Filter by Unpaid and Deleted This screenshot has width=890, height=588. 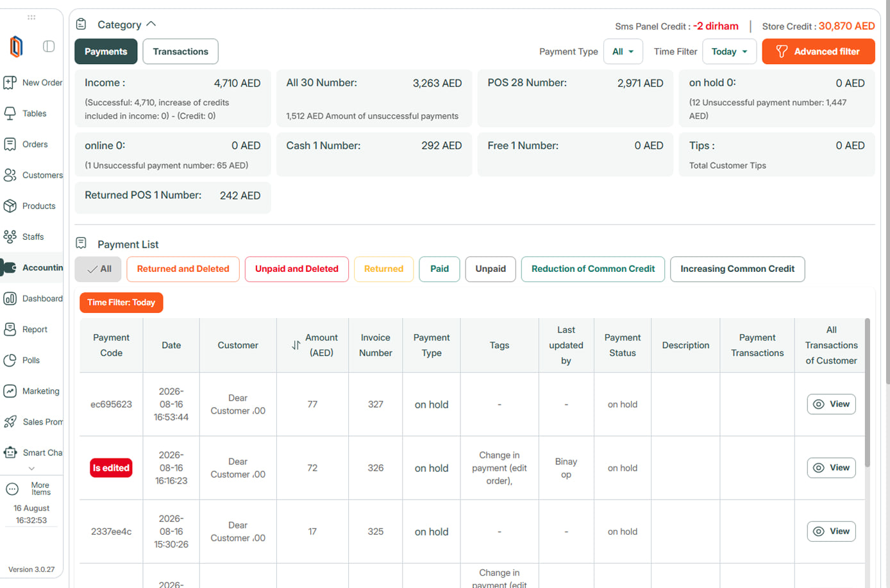(296, 269)
